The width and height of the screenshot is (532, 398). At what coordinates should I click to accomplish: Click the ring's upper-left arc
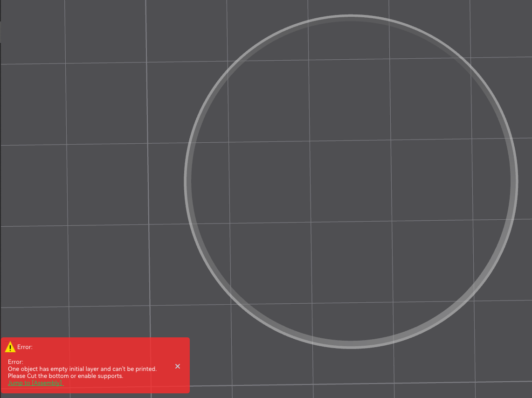235,66
